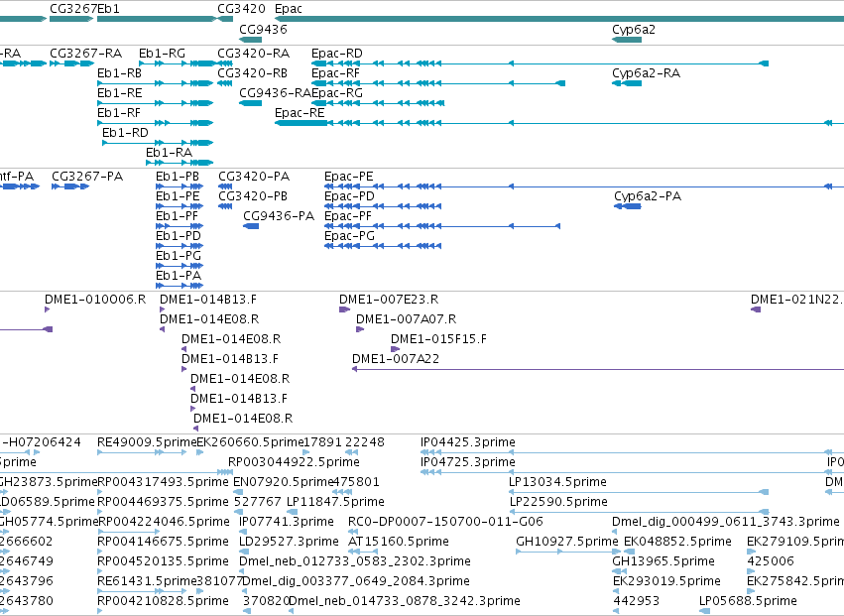Click the Eb1 gene label

[x=108, y=9]
